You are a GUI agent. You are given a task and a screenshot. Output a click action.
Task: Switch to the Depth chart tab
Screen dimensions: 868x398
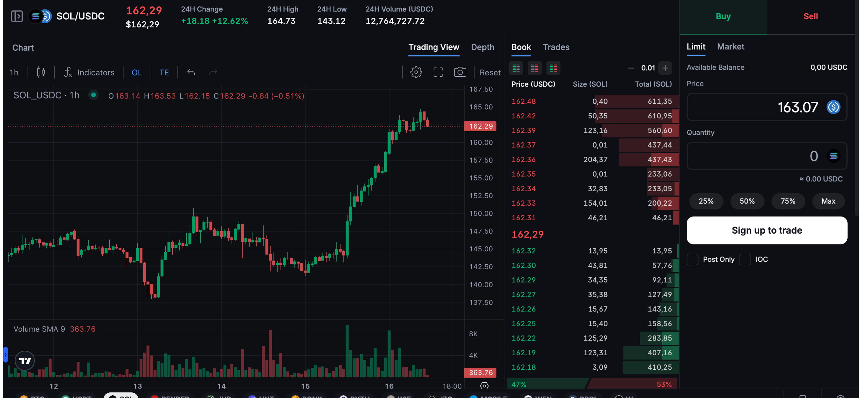pyautogui.click(x=483, y=47)
